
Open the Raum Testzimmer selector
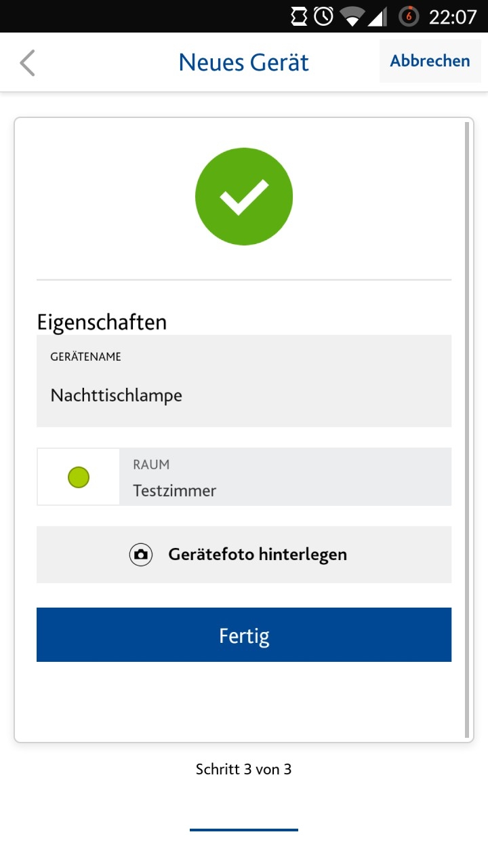[x=244, y=477]
